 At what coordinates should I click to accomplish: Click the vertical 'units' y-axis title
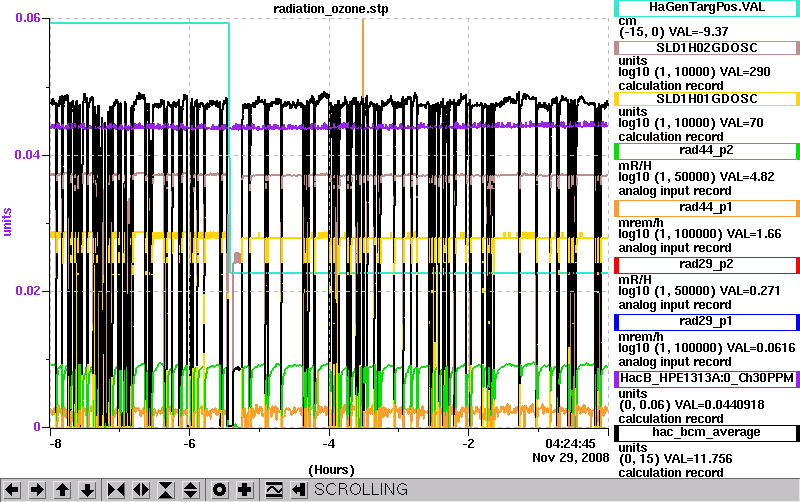click(7, 222)
